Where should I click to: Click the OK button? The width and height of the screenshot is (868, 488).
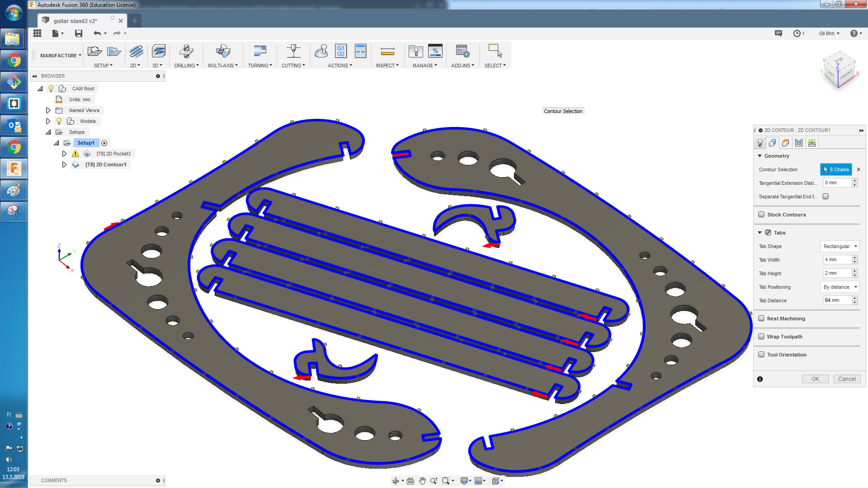tap(815, 379)
